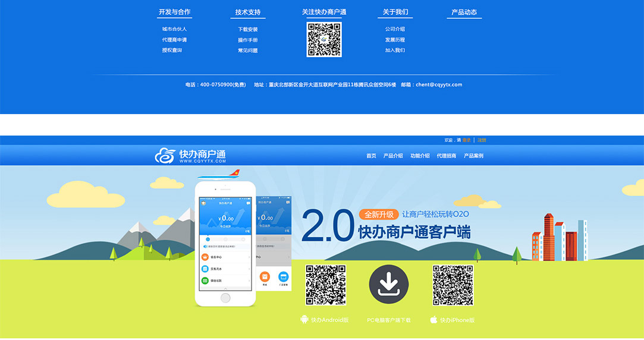
Task: Select the first blue step dot
Action: pos(208,239)
